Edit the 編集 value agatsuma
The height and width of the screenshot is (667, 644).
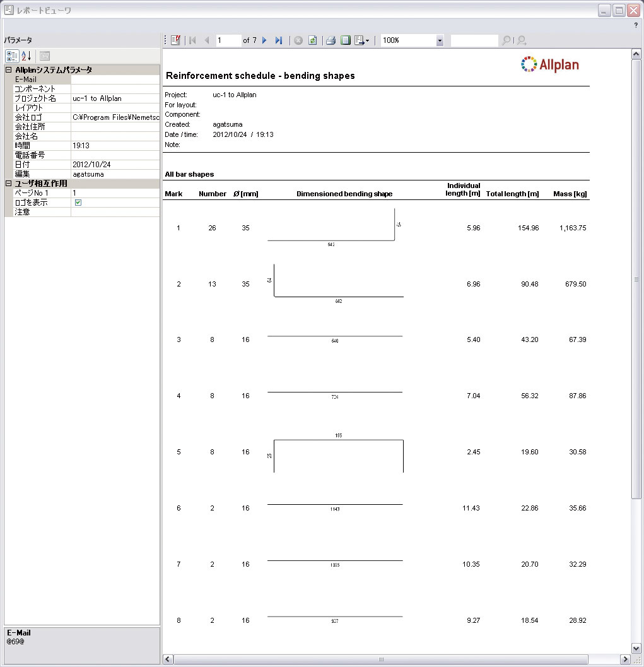pos(115,174)
